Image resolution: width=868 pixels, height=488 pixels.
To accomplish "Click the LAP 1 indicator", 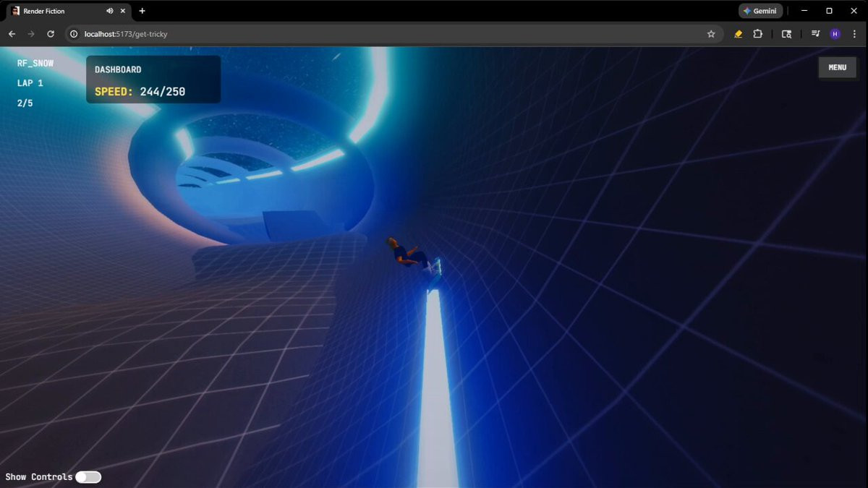I will [x=30, y=83].
